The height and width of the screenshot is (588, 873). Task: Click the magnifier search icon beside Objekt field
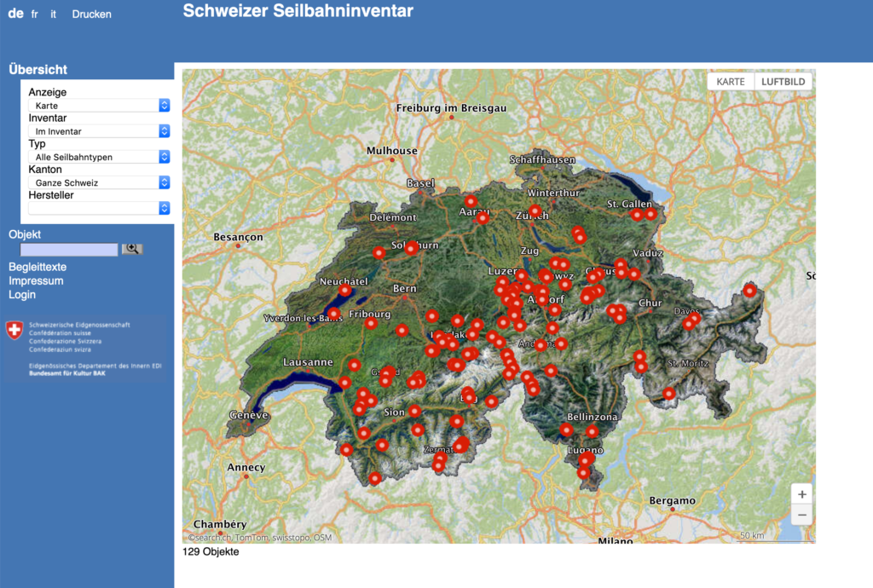click(x=132, y=249)
